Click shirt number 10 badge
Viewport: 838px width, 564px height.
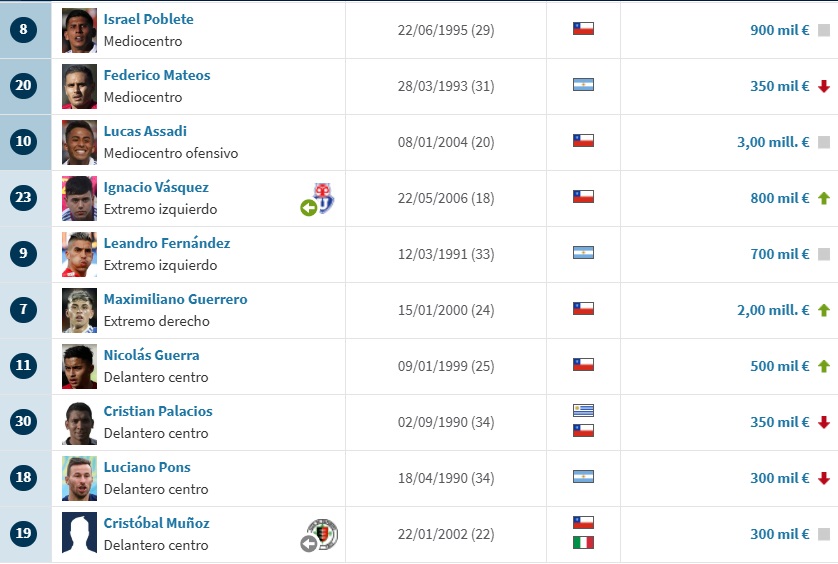coord(24,142)
